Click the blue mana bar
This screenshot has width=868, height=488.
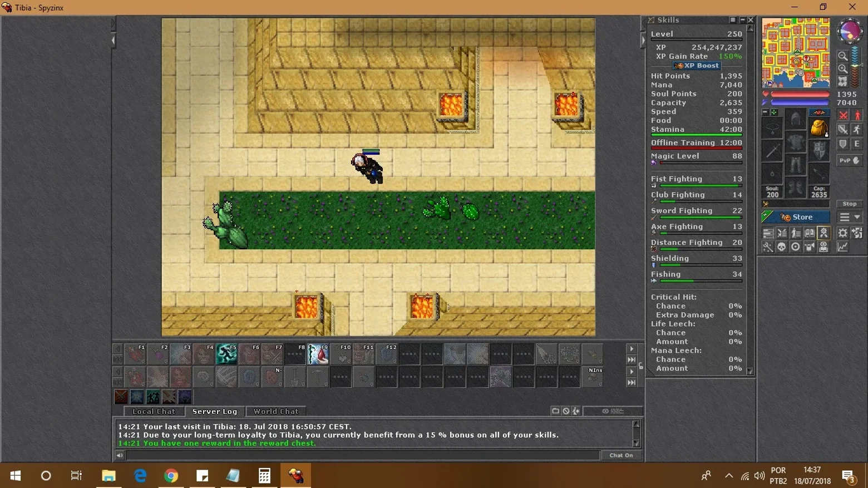pos(800,103)
